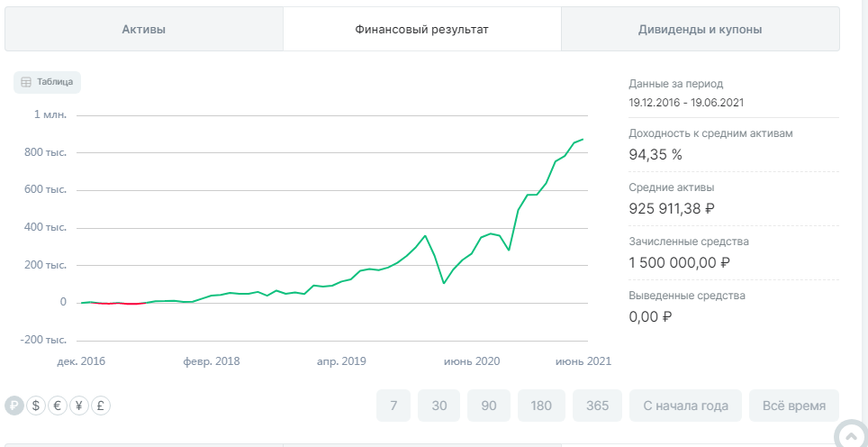This screenshot has height=447, width=868.
Task: Switch currency to US dollar
Action: pyautogui.click(x=36, y=406)
